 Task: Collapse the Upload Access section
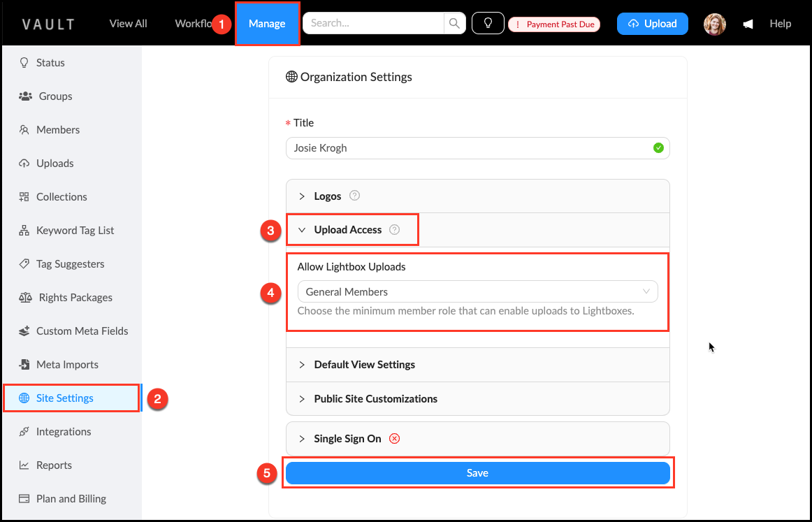pyautogui.click(x=347, y=230)
